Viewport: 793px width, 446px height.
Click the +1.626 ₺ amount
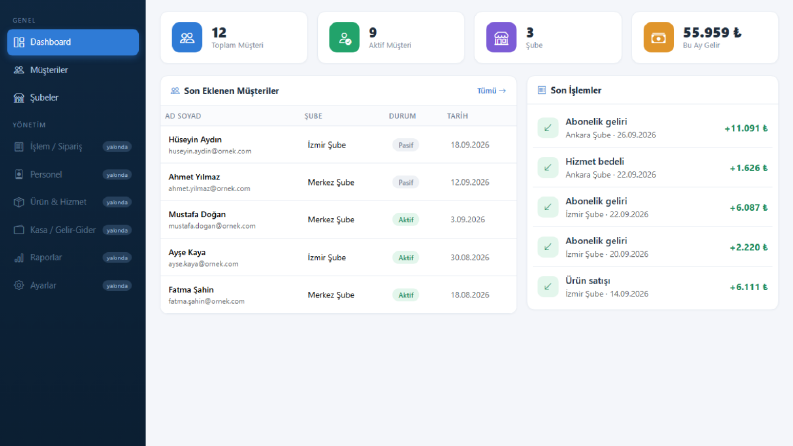[748, 168]
